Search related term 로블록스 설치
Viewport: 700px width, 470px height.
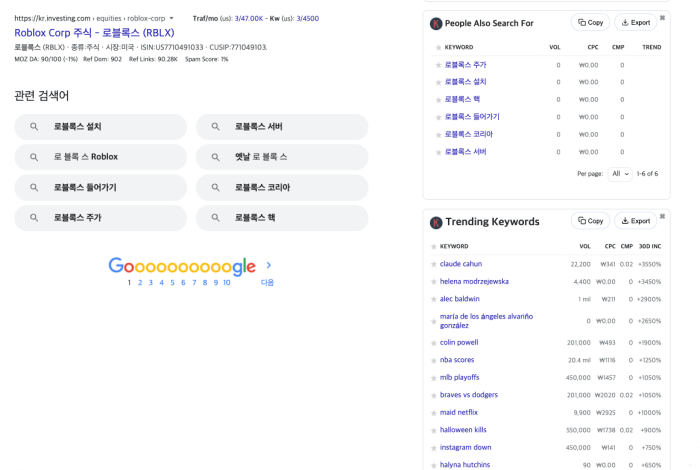tap(100, 127)
